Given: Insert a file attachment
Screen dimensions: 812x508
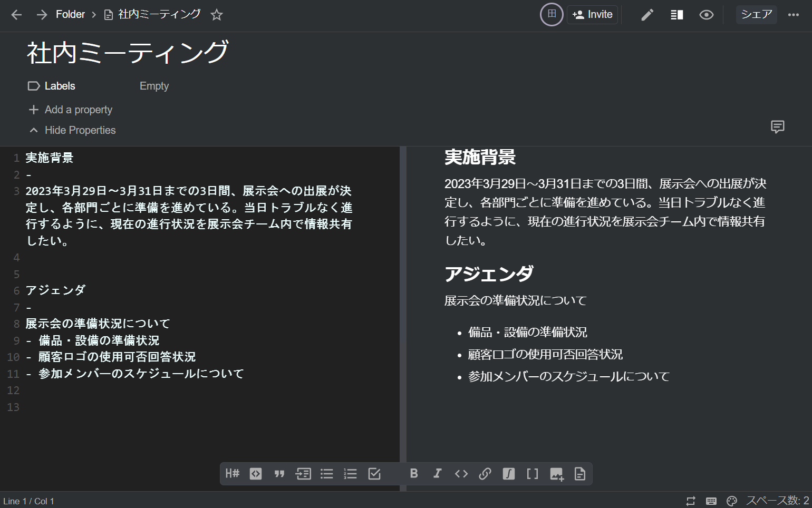Looking at the screenshot, I should (580, 474).
